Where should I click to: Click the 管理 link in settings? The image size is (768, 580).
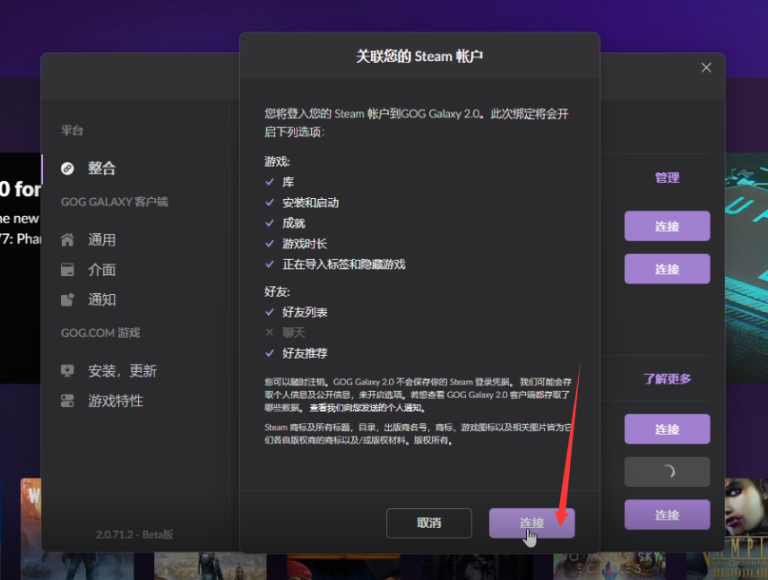tap(667, 178)
